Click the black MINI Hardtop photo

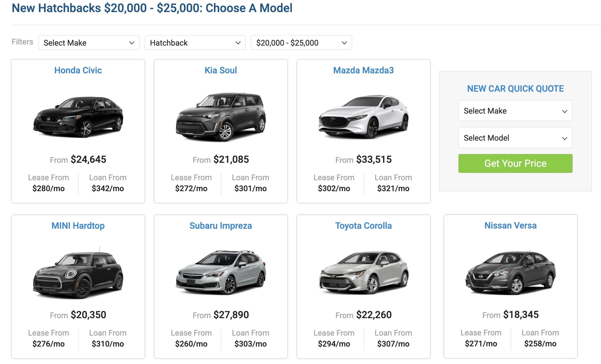[x=78, y=273]
